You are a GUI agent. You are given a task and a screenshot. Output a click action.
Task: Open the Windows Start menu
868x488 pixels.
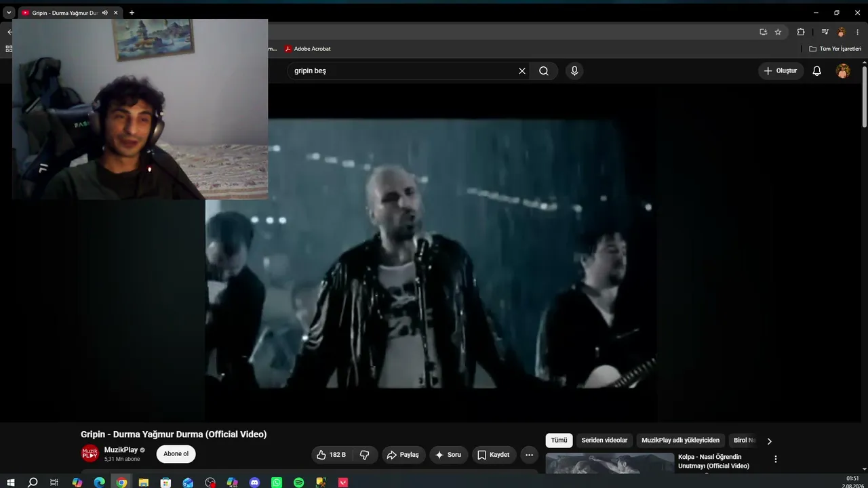(x=11, y=483)
